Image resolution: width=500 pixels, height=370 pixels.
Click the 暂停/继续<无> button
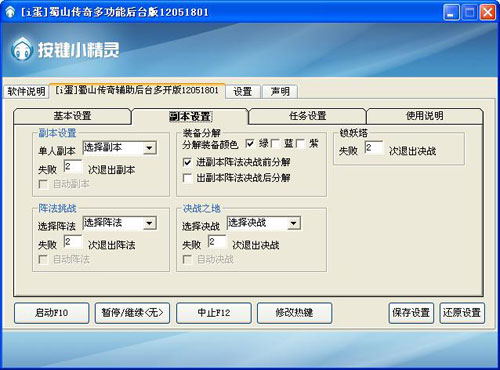(x=132, y=313)
